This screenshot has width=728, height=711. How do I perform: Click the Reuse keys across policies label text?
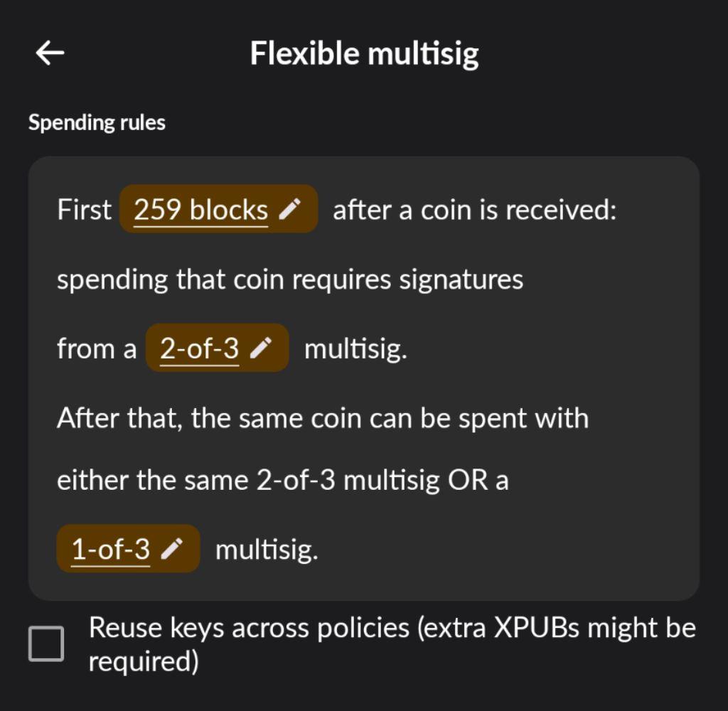(x=391, y=629)
